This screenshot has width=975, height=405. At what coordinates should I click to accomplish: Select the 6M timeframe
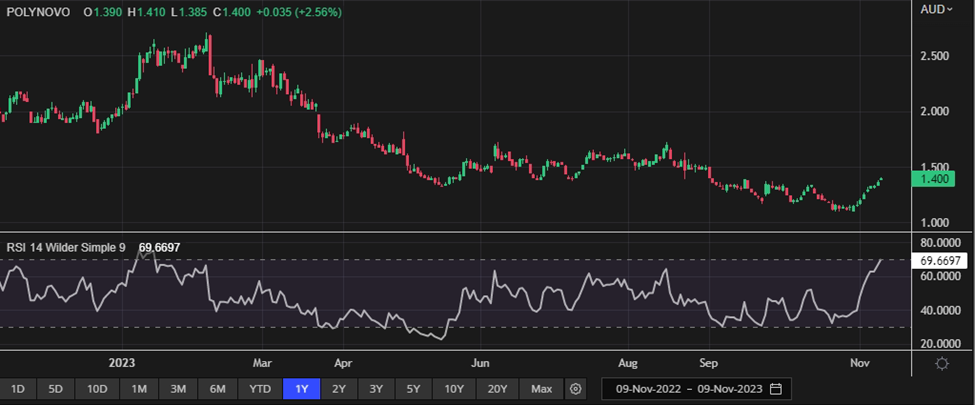click(x=218, y=389)
